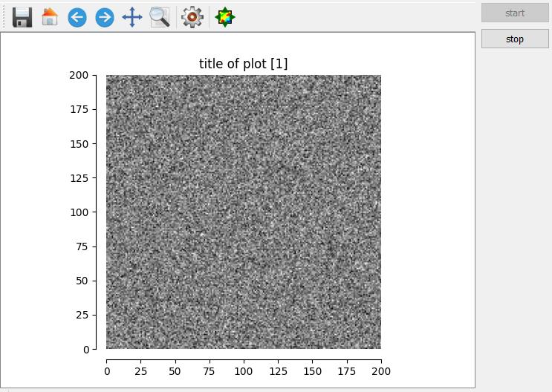Click x-axis tick label 125
Viewport: 552px width, 392px height.
[x=278, y=371]
